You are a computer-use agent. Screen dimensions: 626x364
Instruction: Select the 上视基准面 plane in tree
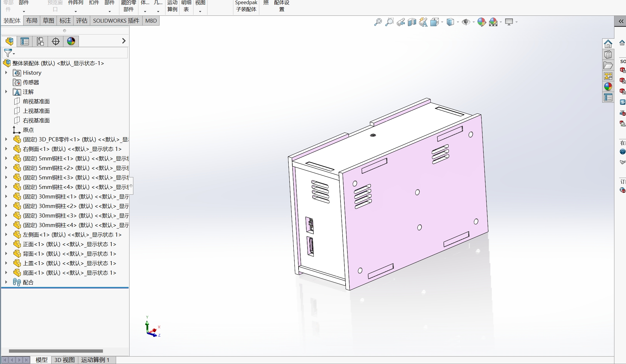click(36, 111)
